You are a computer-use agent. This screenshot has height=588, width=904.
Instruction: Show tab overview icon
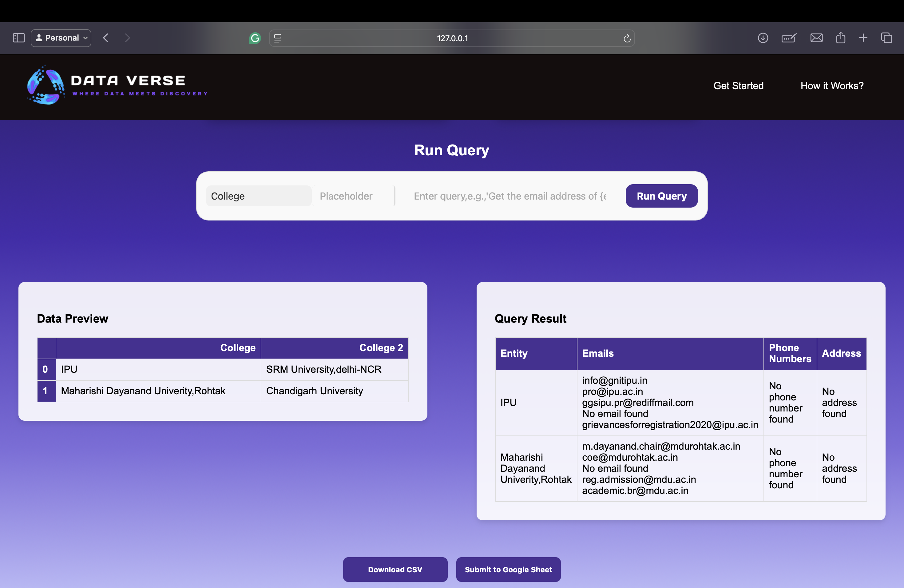coord(886,38)
